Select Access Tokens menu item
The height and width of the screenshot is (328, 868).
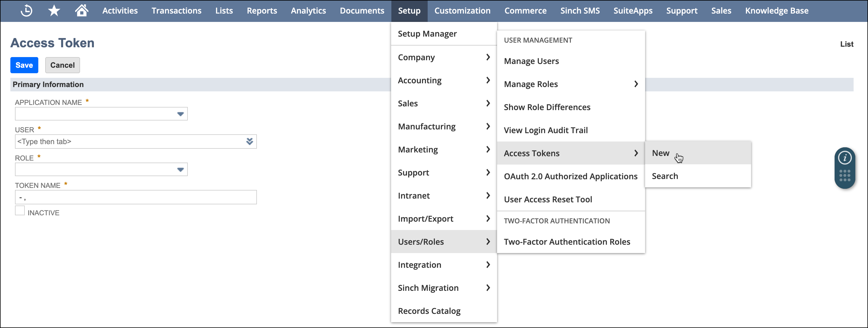(571, 153)
